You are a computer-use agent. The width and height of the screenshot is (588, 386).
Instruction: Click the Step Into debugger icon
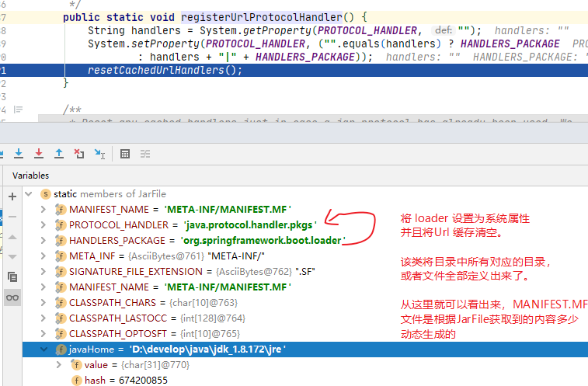coord(19,154)
